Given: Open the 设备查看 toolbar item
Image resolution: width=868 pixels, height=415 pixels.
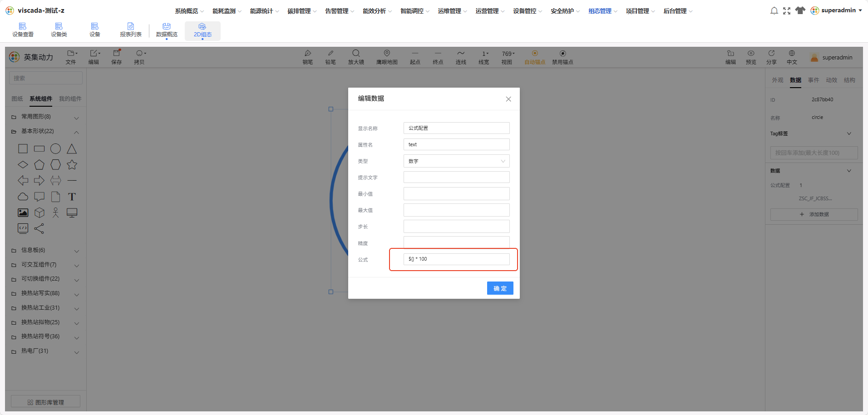Looking at the screenshot, I should (x=23, y=30).
